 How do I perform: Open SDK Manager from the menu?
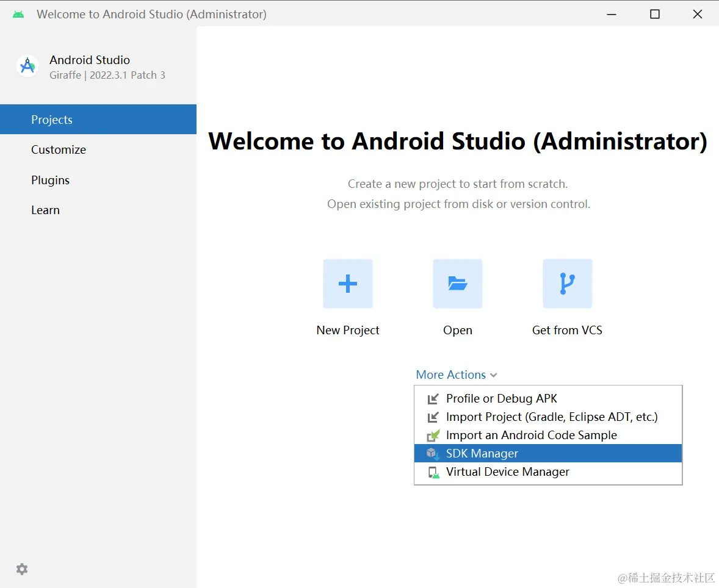tap(548, 453)
